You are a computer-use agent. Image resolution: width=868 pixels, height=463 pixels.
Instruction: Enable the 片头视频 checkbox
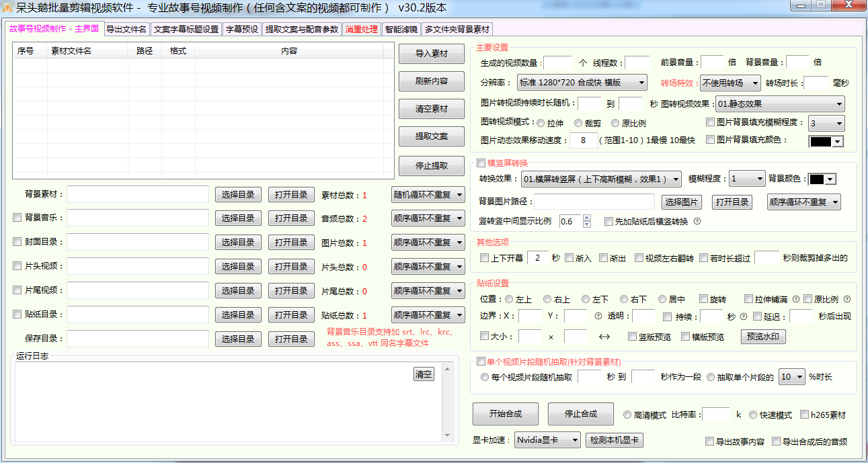(x=17, y=266)
